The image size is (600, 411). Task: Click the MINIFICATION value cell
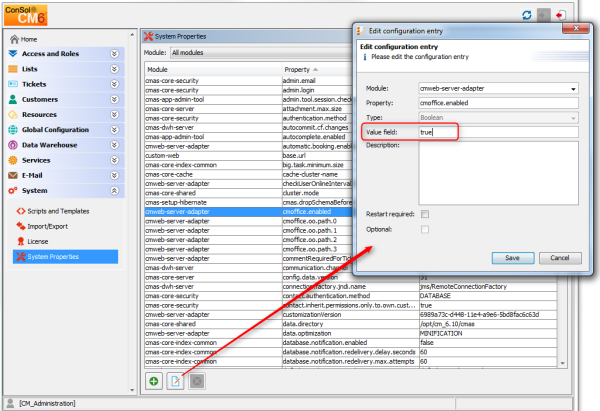488,333
